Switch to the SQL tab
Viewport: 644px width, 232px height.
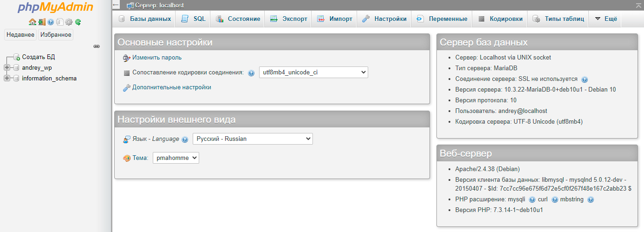pos(193,19)
